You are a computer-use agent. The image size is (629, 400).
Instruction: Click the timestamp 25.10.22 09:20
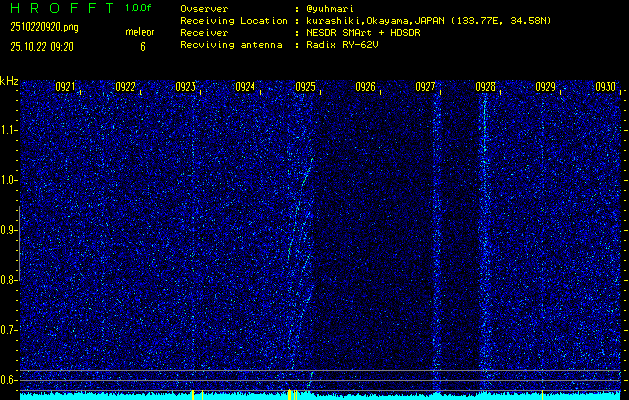tap(42, 47)
